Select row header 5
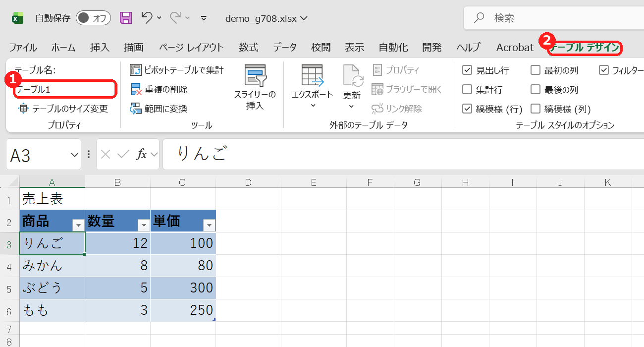Screen dimensions: 644x347 point(9,288)
